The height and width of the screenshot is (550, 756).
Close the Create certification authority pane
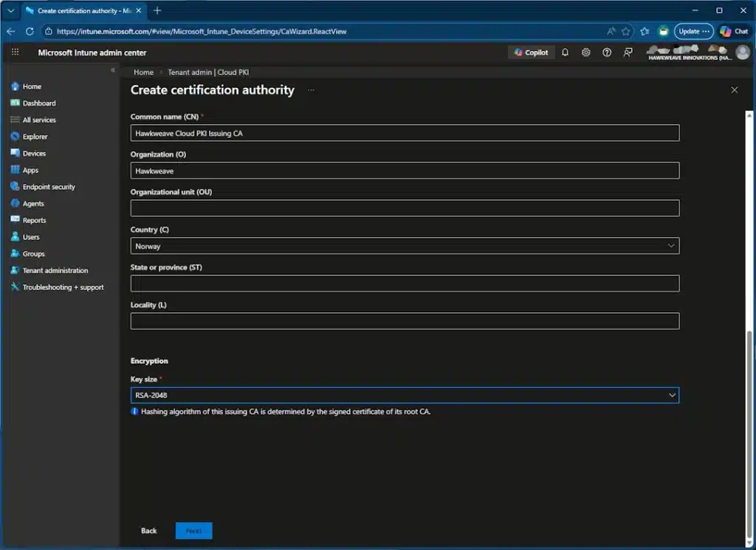point(734,90)
